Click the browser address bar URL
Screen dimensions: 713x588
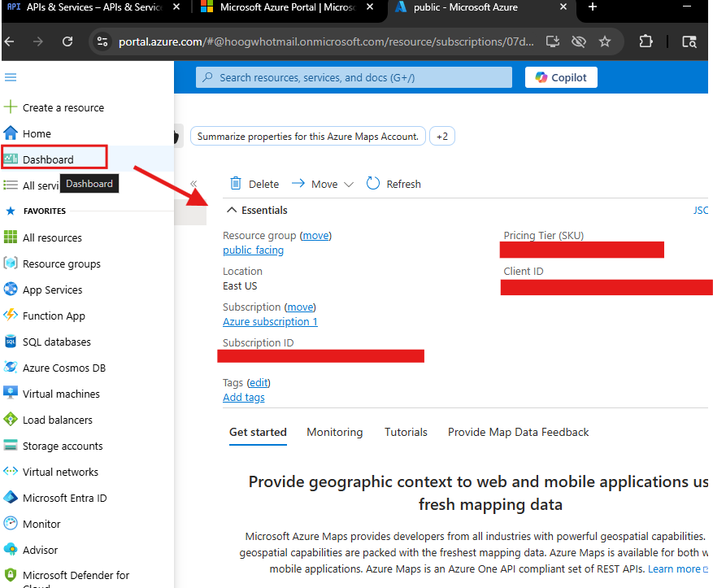coord(326,41)
